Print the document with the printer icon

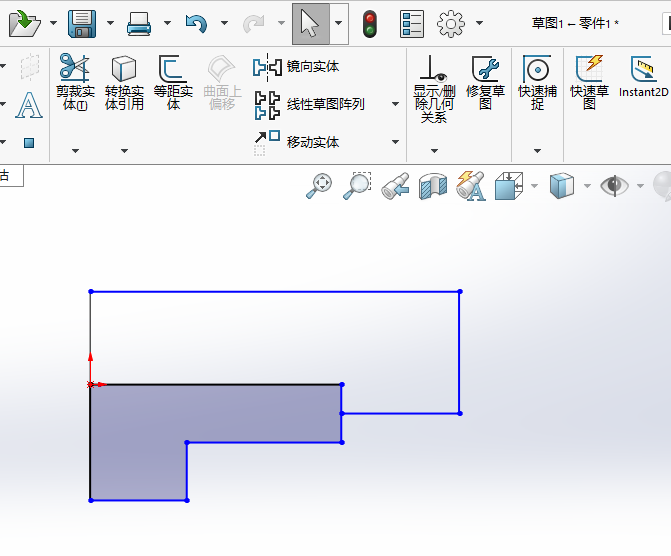coord(139,24)
